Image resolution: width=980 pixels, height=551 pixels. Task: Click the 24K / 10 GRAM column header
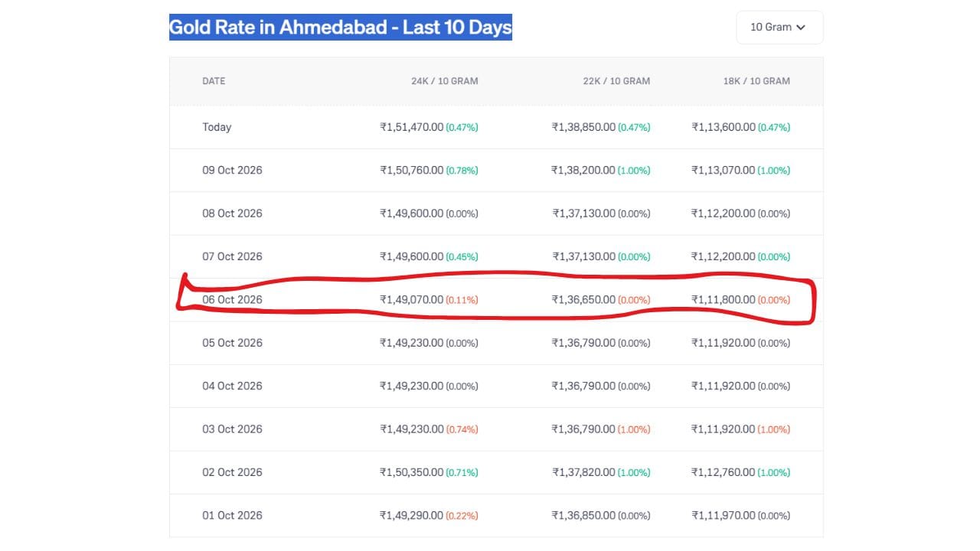pos(445,81)
